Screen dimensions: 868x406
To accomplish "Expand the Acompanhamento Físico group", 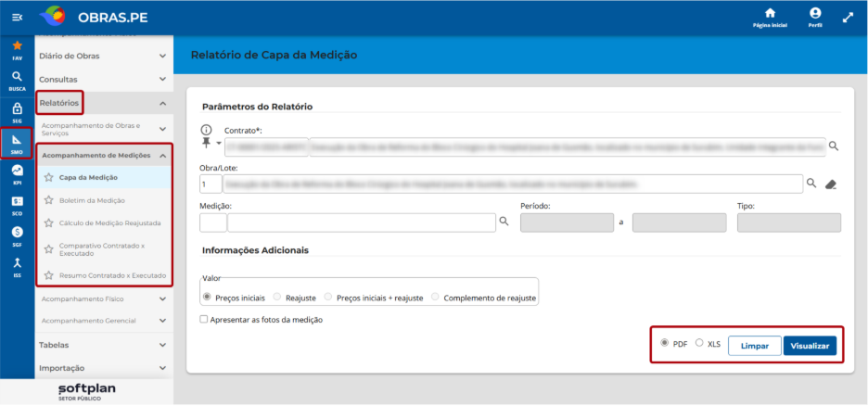I will [104, 298].
